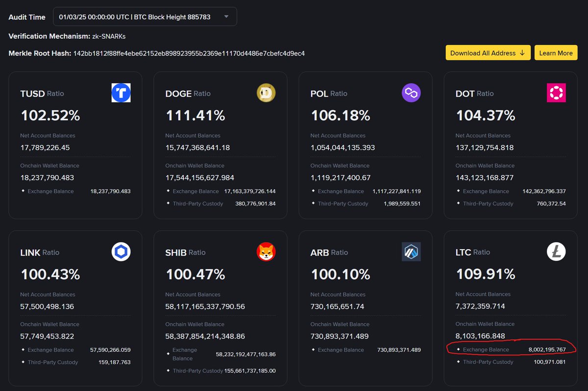Click POL exchange balance 1,117,227,841.119
The width and height of the screenshot is (588, 391).
396,191
